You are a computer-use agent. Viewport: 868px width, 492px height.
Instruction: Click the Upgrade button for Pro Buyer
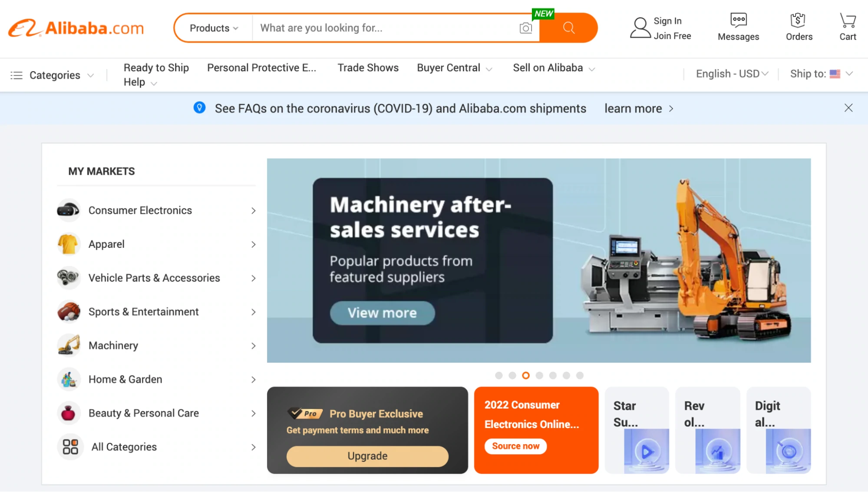[368, 455]
